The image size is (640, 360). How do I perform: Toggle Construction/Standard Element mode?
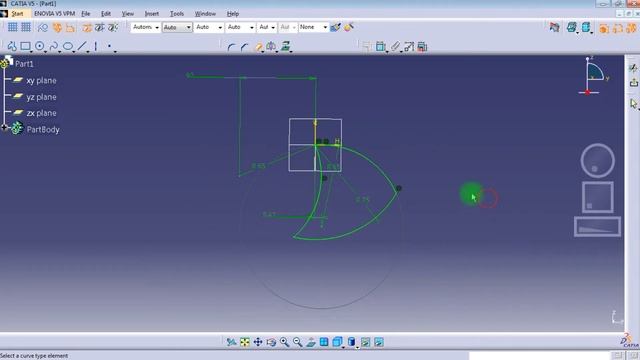coord(42,27)
